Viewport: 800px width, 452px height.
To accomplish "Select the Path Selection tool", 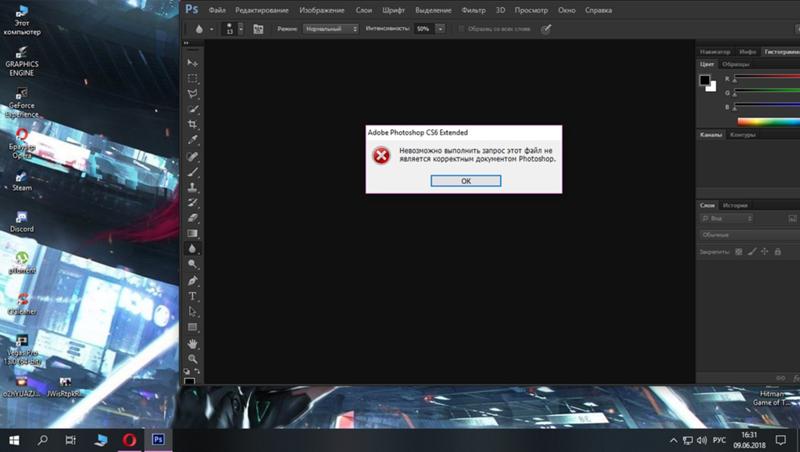I will click(192, 311).
